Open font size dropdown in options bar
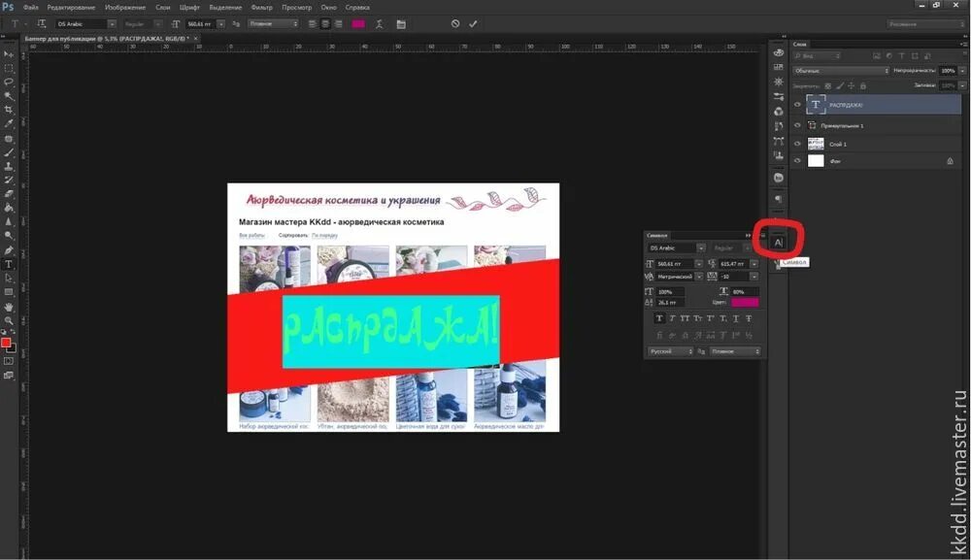The height and width of the screenshot is (560, 971). (x=221, y=23)
